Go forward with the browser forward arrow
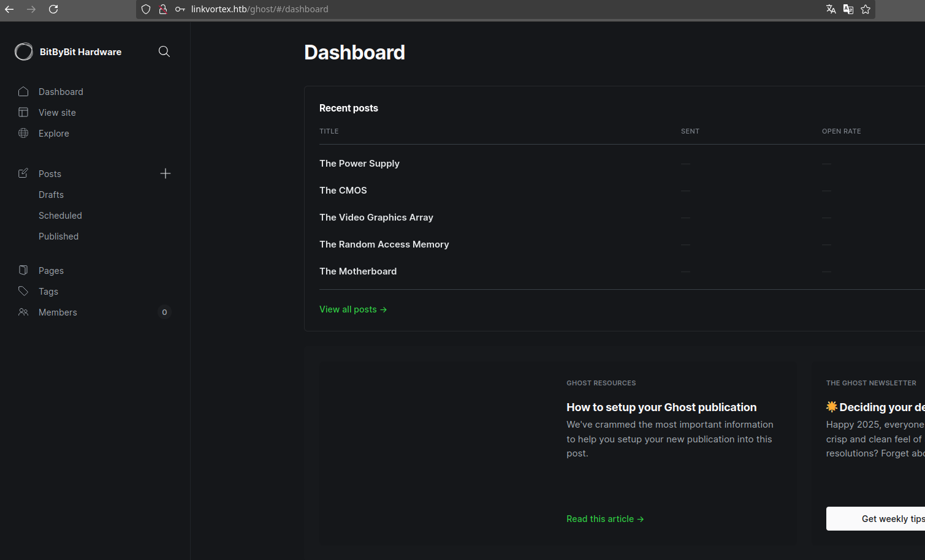This screenshot has height=560, width=925. click(x=31, y=9)
